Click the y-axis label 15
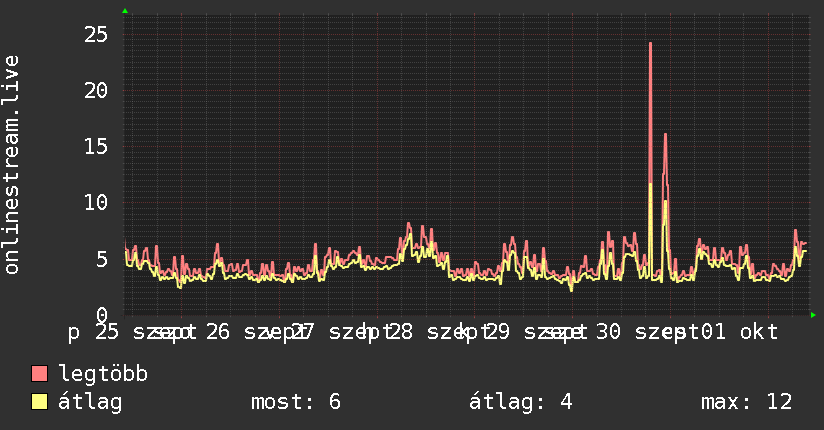The image size is (824, 430). click(x=96, y=147)
